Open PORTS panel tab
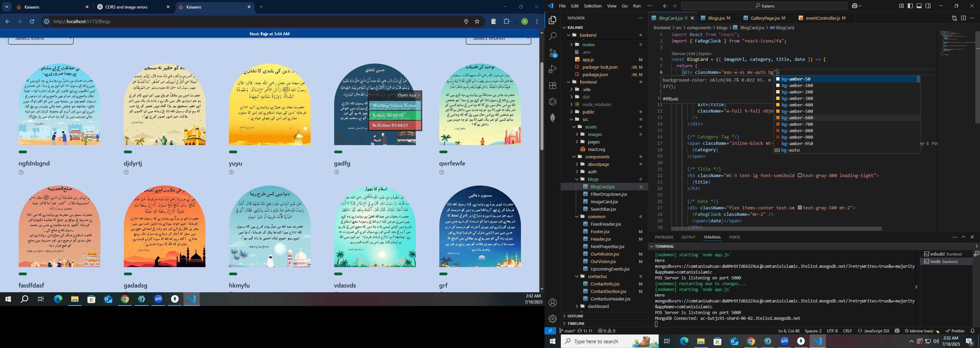This screenshot has width=980, height=348. pos(734,237)
